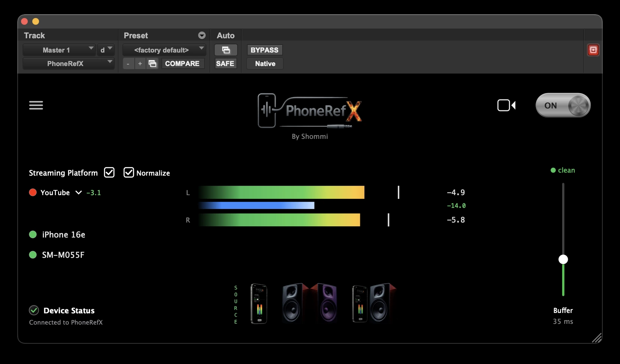Click the Preset menu circle arrow

[202, 35]
